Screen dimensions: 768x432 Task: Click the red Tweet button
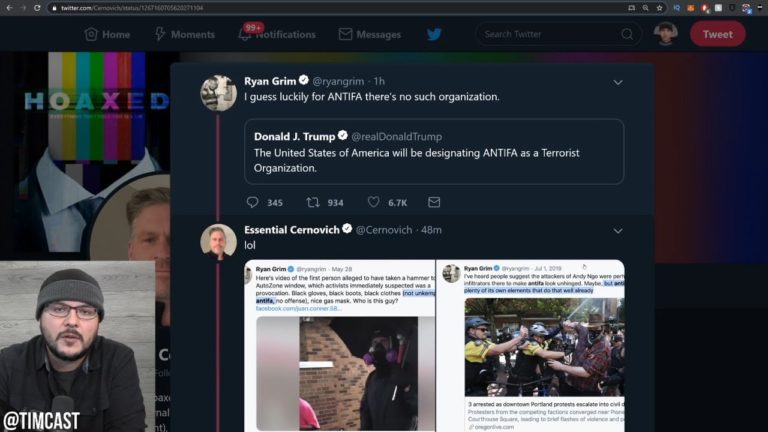[718, 34]
